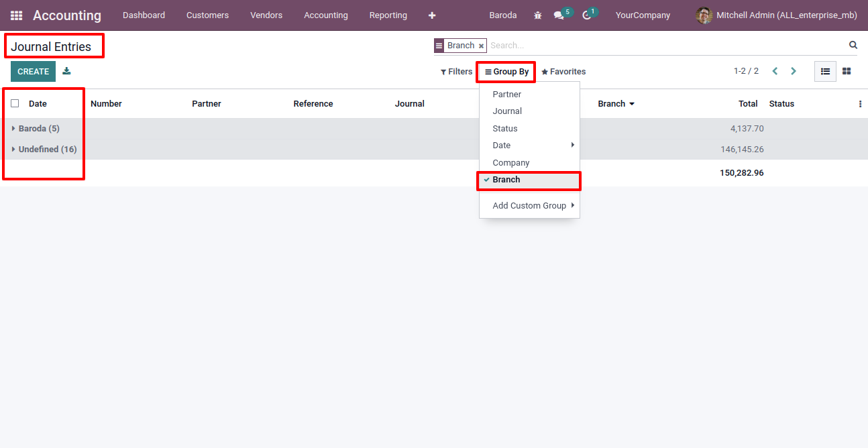The height and width of the screenshot is (448, 868).
Task: Open the Baroda branch switcher
Action: click(x=502, y=15)
